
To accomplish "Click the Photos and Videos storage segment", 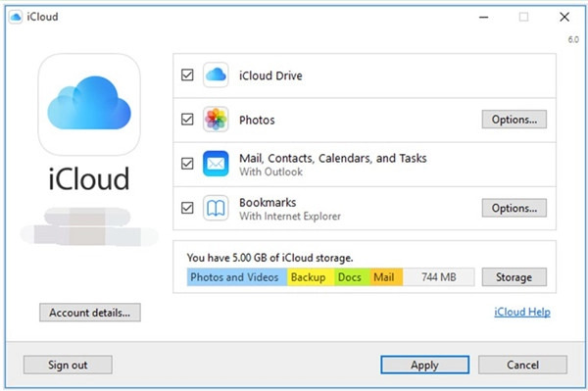I will pos(237,277).
